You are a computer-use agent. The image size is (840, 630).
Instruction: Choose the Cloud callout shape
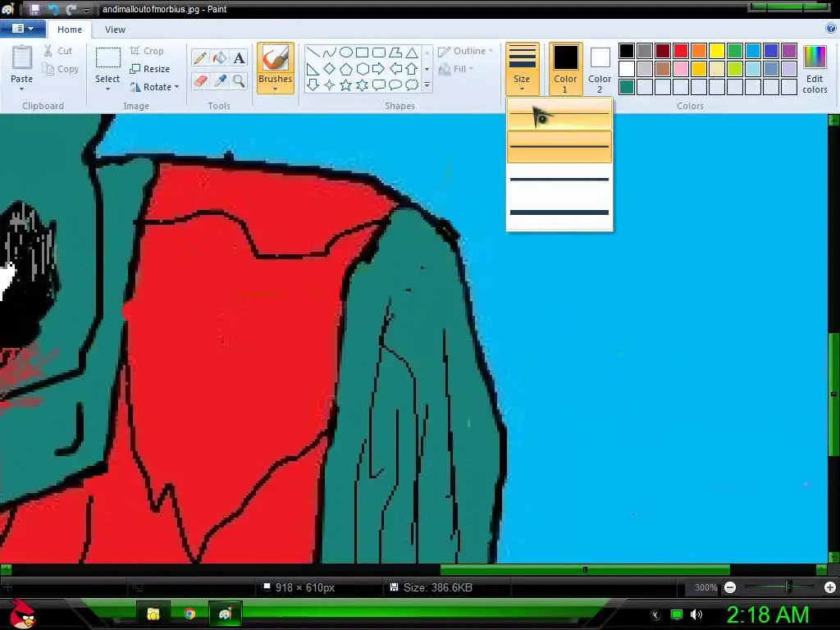[x=412, y=84]
